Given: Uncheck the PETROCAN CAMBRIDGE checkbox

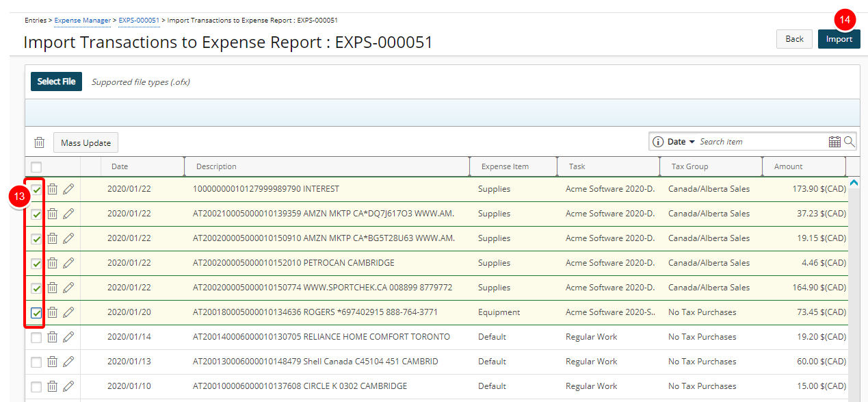Looking at the screenshot, I should pos(36,264).
